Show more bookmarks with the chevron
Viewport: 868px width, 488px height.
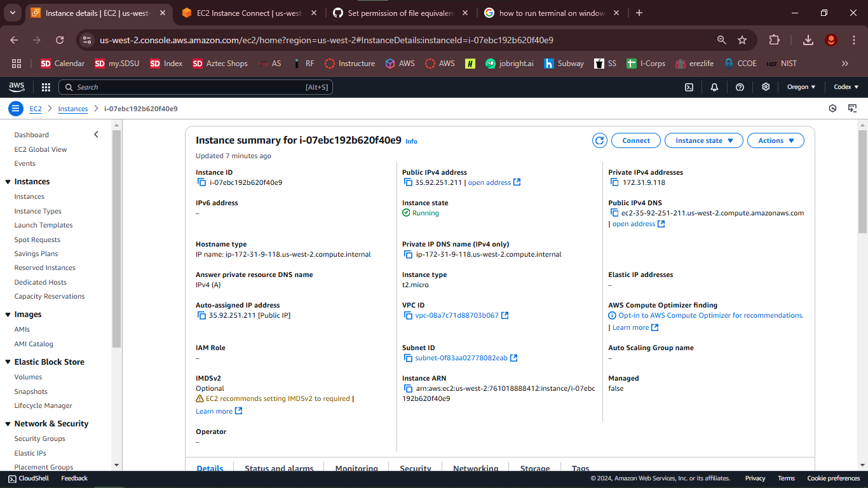[845, 64]
